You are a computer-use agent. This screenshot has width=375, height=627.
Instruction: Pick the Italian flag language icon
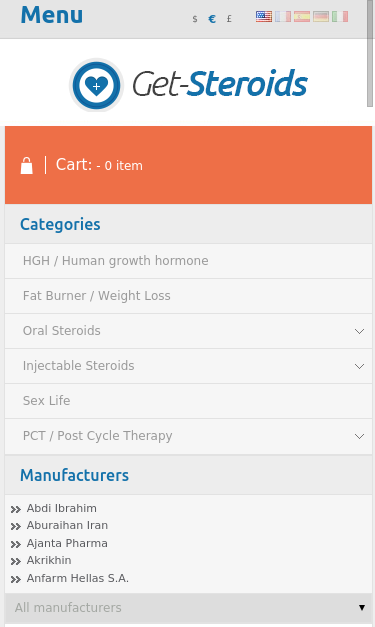coord(340,16)
